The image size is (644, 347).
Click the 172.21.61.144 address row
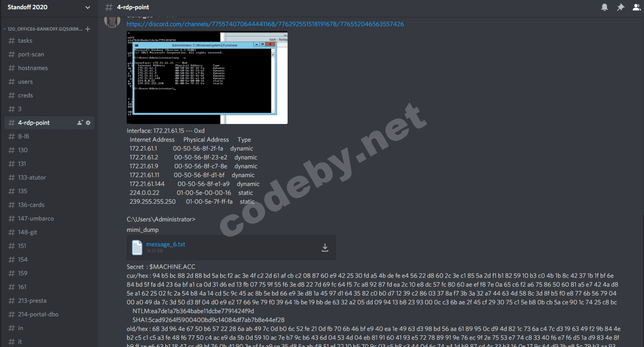(x=194, y=184)
